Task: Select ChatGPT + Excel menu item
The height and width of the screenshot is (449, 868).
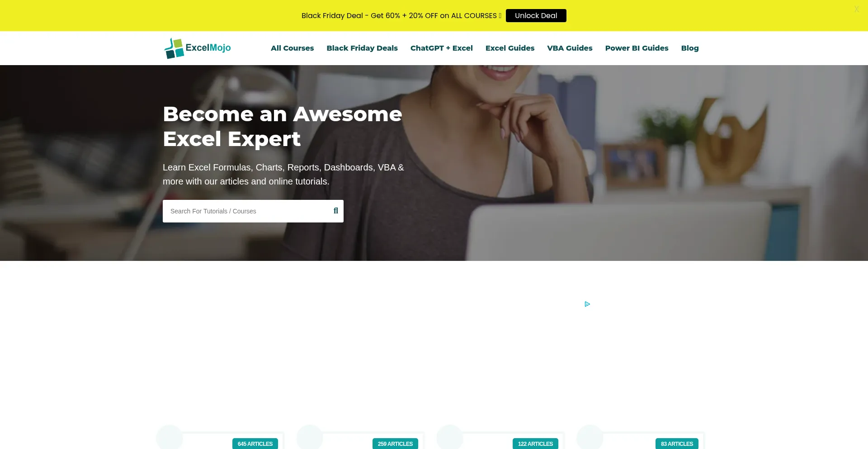Action: (x=442, y=48)
